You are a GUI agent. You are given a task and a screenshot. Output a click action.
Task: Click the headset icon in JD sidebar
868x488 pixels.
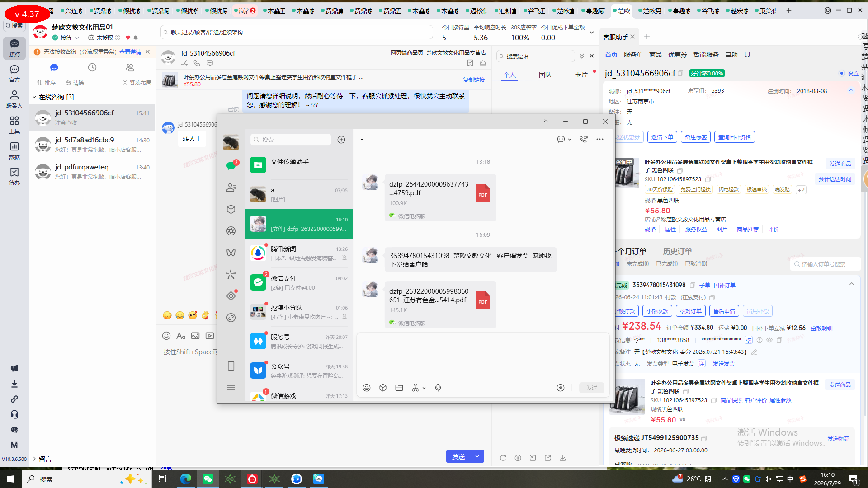(14, 414)
